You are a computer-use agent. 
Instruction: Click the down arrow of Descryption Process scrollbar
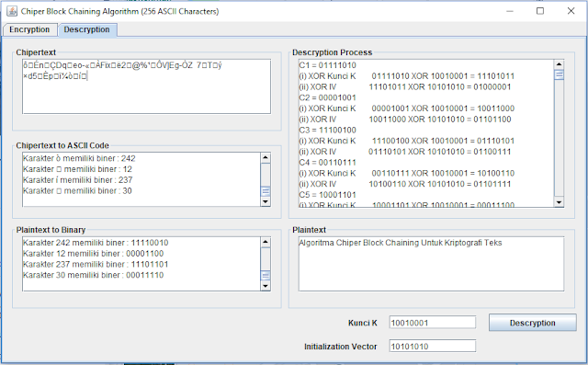559,202
